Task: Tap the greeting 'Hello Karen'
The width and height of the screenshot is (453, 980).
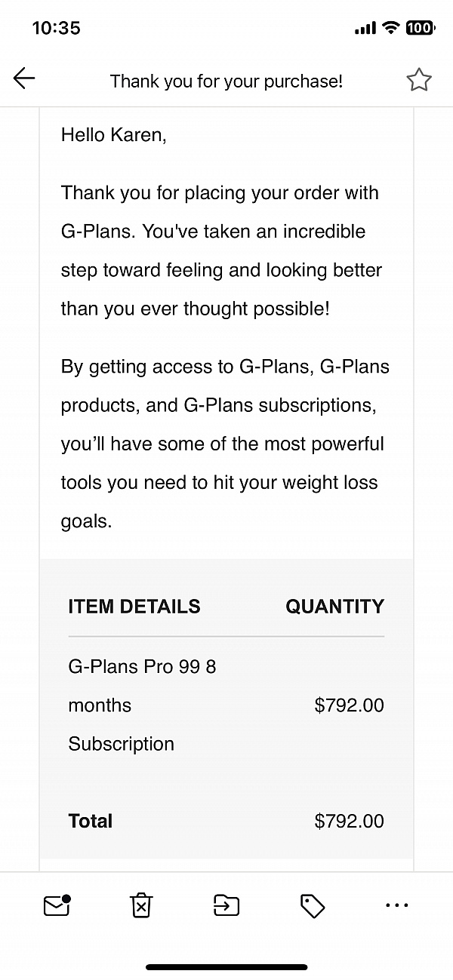Action: click(113, 134)
